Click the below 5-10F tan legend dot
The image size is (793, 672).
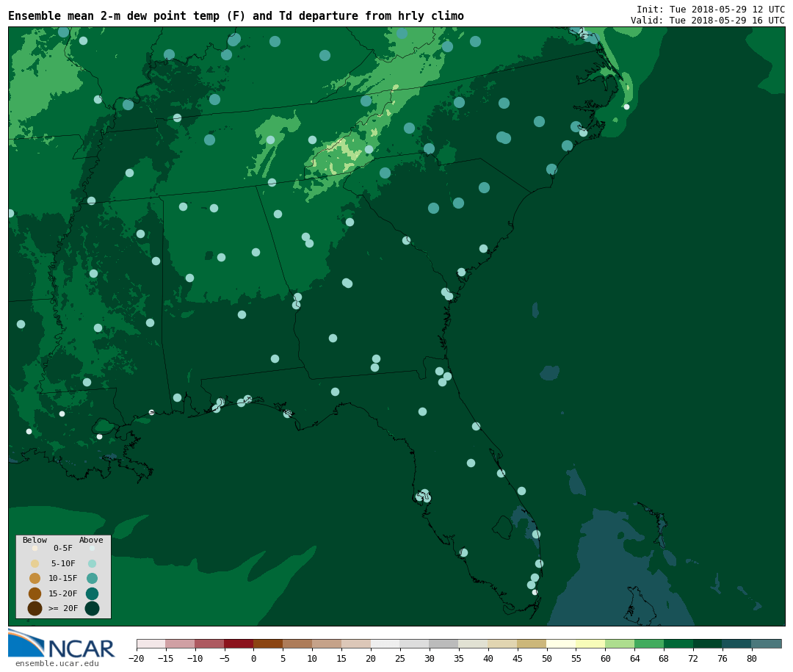coord(35,564)
